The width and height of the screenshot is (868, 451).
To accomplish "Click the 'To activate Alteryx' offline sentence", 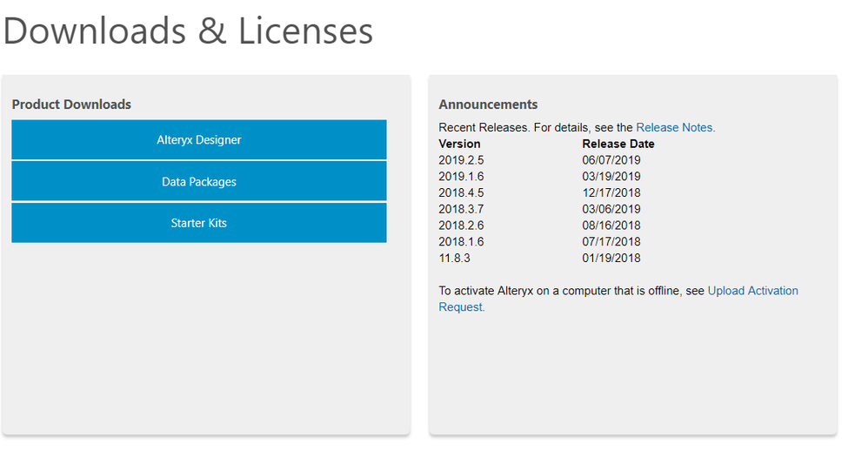I will 618,299.
